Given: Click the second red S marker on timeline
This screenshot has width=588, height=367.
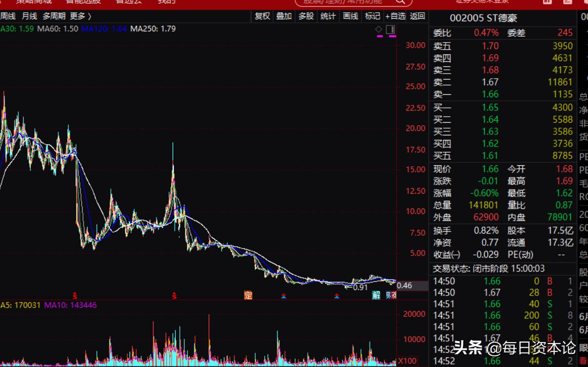Looking at the screenshot, I should pyautogui.click(x=174, y=296).
